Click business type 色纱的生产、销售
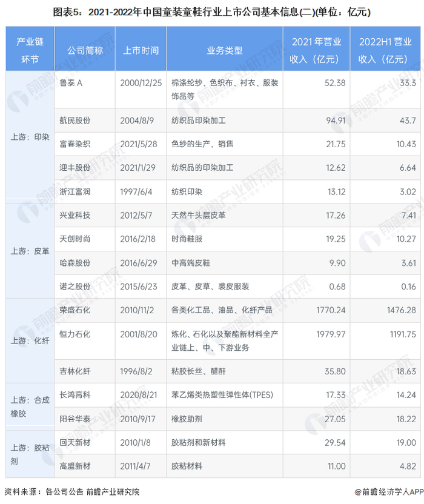Viewport: 424px width, 504px height. point(202,144)
